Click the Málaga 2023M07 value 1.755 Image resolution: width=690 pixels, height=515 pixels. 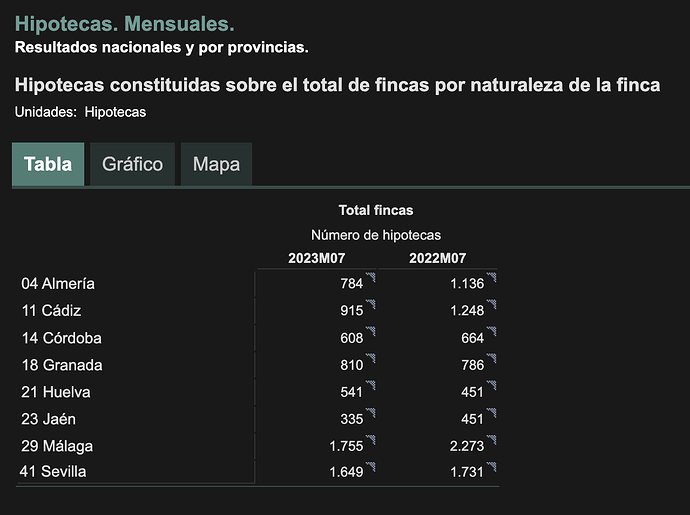coord(346,446)
